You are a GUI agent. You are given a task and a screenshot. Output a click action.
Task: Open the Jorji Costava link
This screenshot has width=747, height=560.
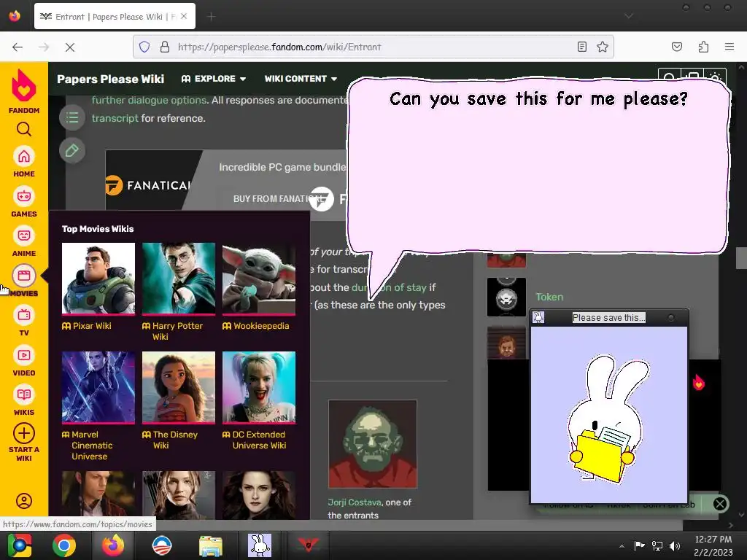click(355, 502)
